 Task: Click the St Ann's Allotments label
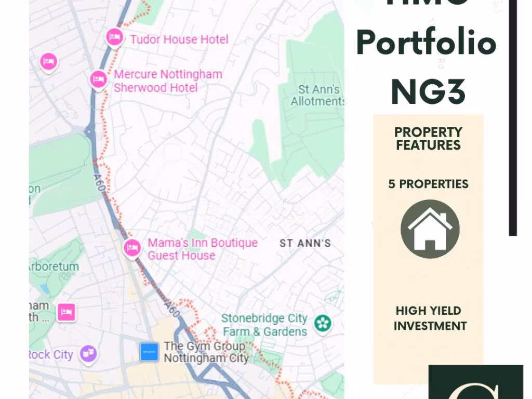(317, 96)
